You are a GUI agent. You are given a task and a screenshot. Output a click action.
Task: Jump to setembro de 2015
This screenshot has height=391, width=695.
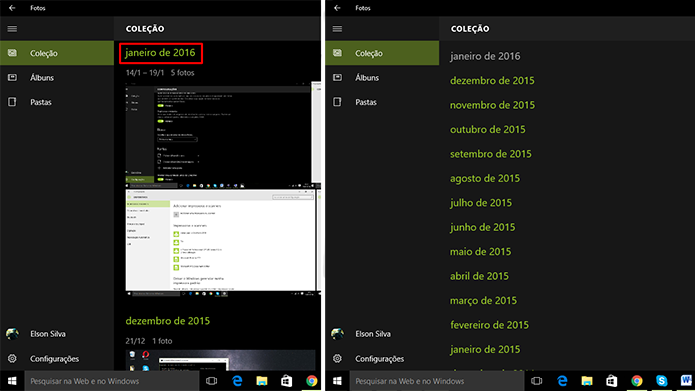click(491, 154)
